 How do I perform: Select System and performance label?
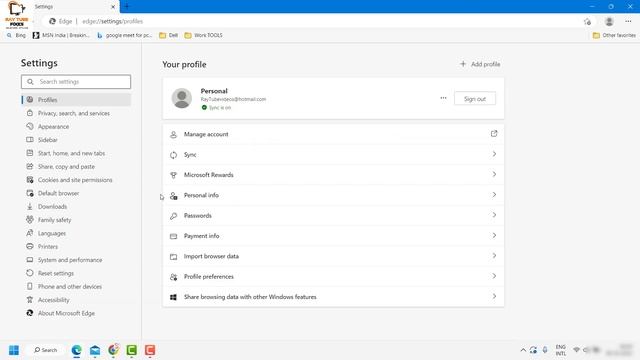[x=70, y=260]
